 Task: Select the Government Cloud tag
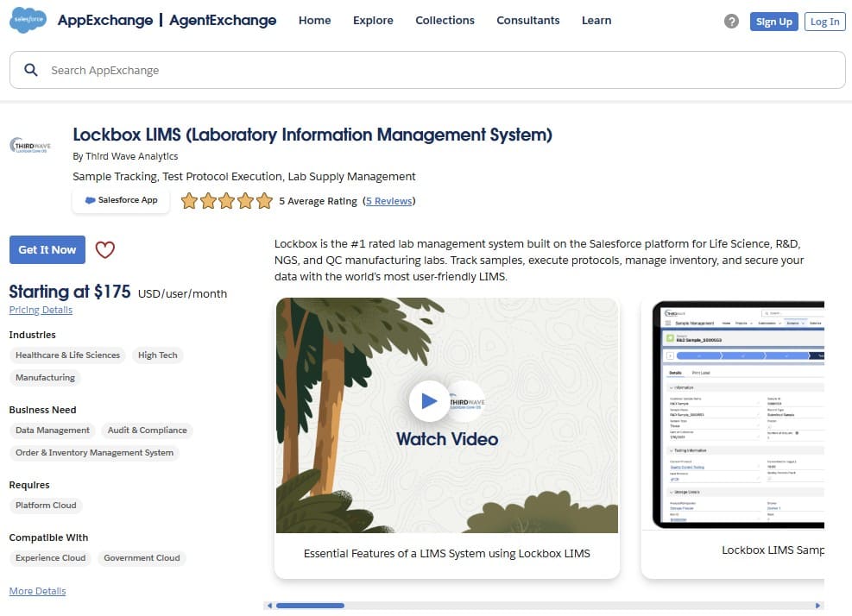[x=142, y=558]
